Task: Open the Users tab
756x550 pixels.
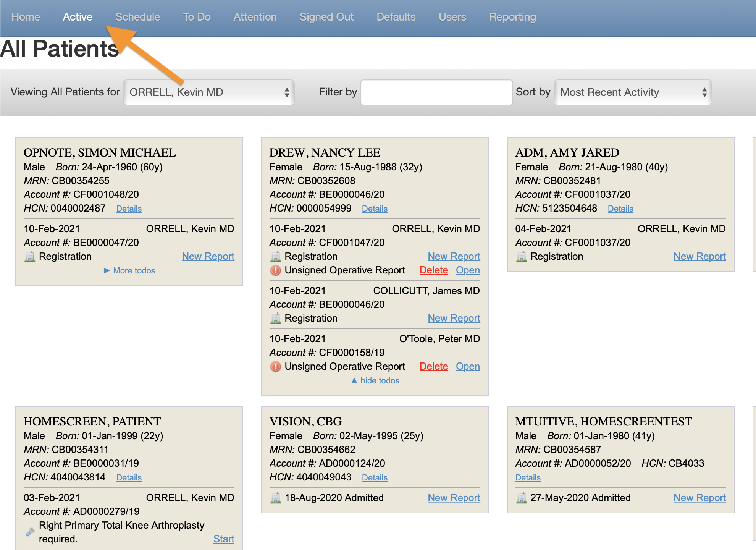Action: (452, 17)
